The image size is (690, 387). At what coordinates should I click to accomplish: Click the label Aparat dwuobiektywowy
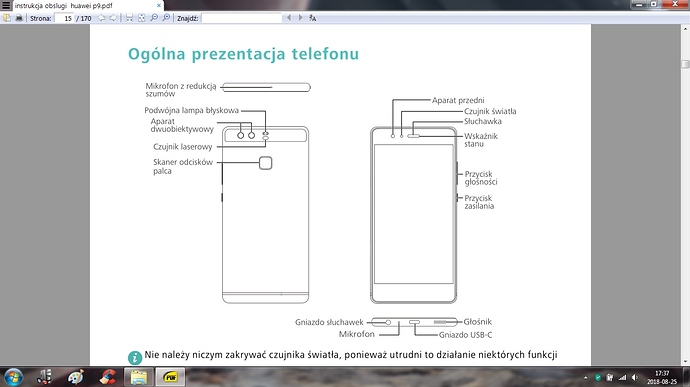pos(182,125)
